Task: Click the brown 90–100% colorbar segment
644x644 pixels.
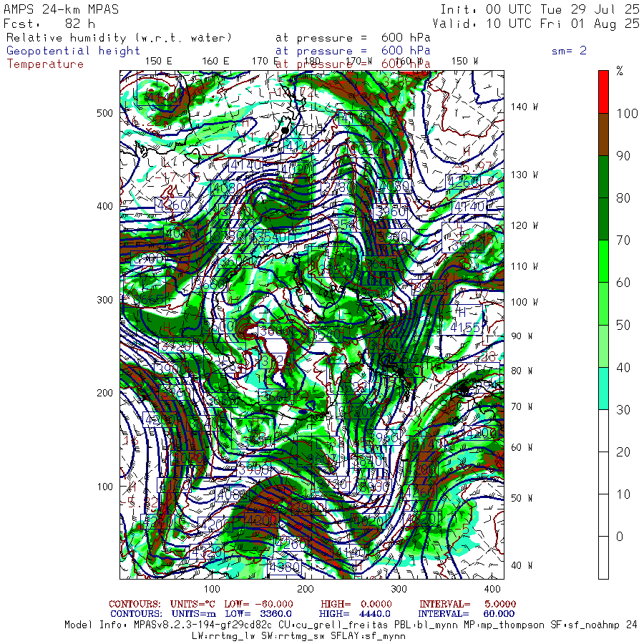Action: 603,135
